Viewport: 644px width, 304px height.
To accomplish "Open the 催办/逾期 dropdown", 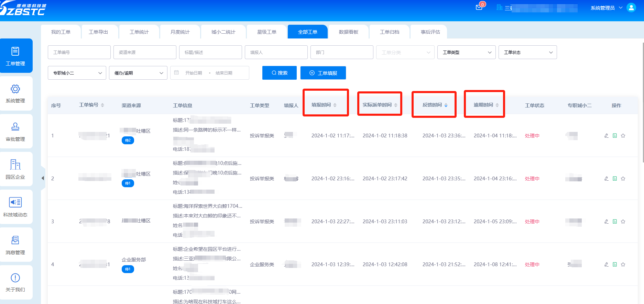I will tap(138, 73).
